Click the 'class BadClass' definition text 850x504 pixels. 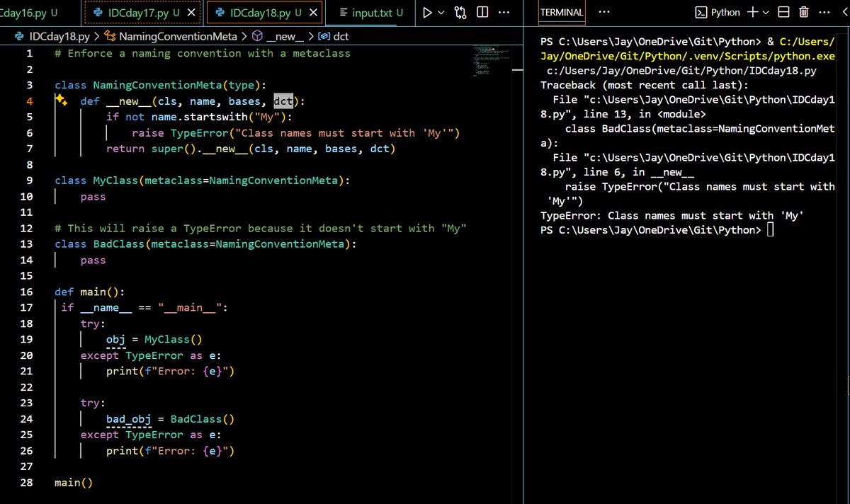205,244
